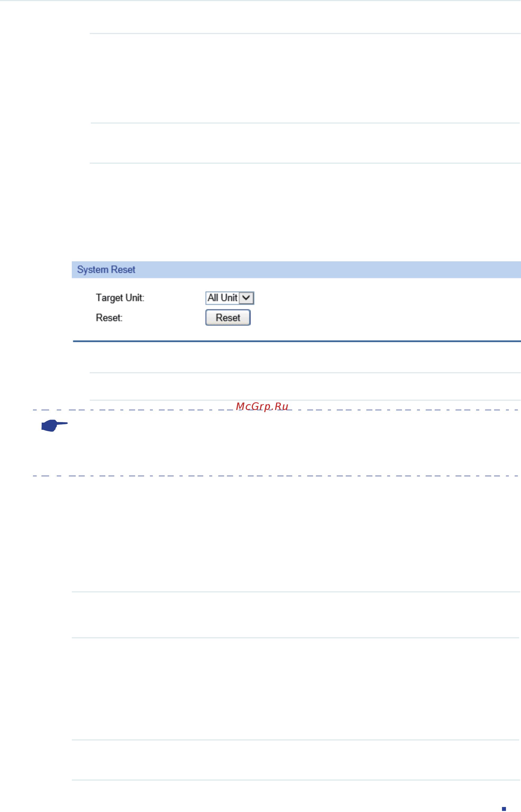Click the Reset button
This screenshot has height=812, width=521.
(x=228, y=318)
